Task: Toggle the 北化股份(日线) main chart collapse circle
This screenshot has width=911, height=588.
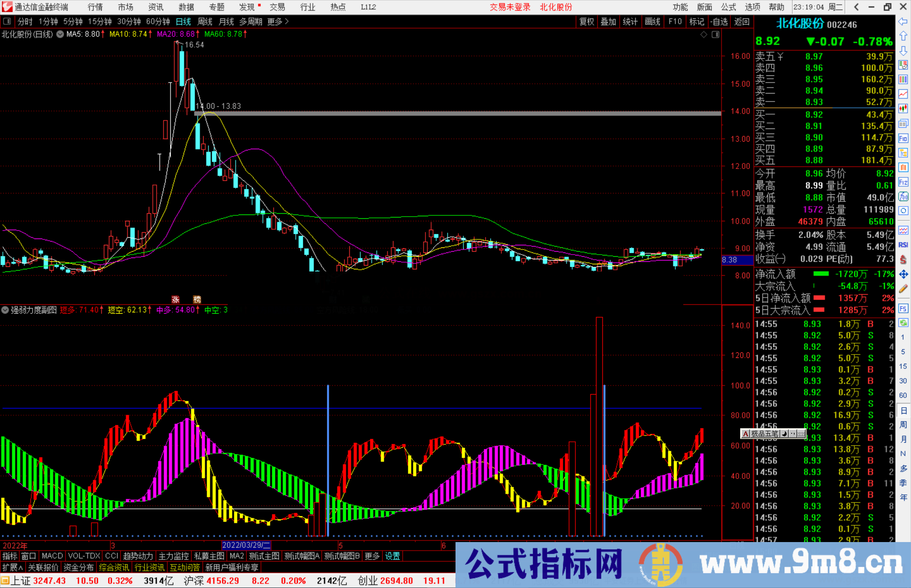Action: click(x=60, y=34)
